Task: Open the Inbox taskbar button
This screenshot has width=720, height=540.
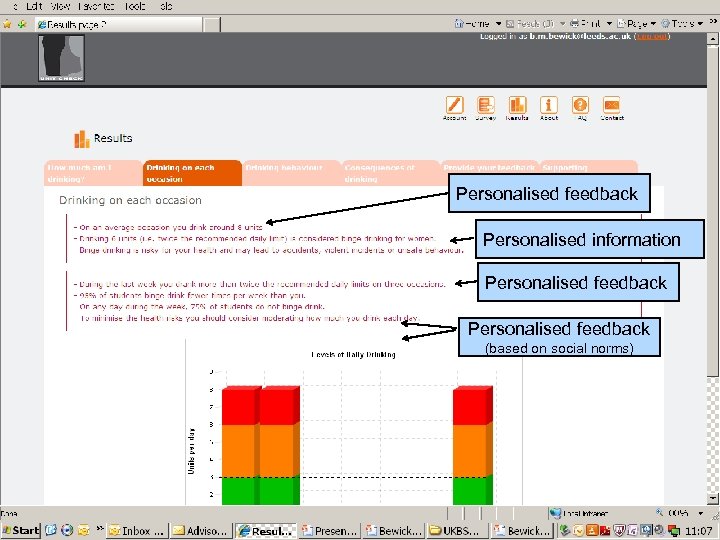Action: [x=137, y=531]
